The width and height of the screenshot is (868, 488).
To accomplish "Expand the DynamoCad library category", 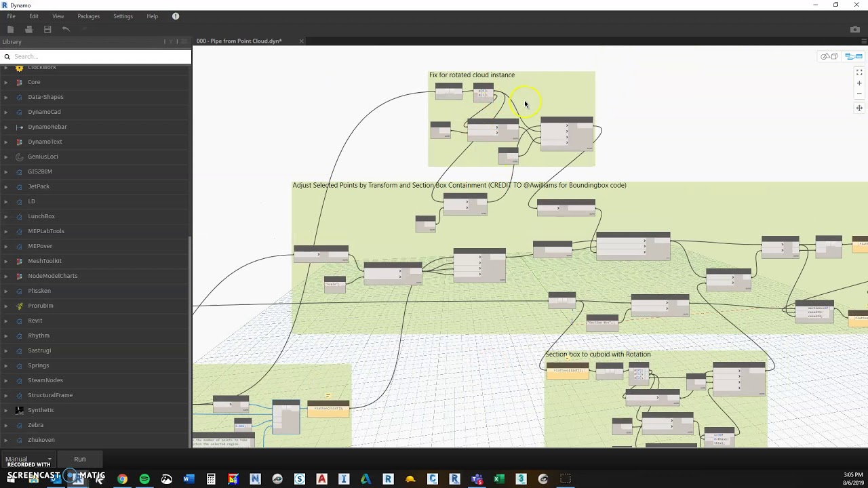I will point(6,112).
